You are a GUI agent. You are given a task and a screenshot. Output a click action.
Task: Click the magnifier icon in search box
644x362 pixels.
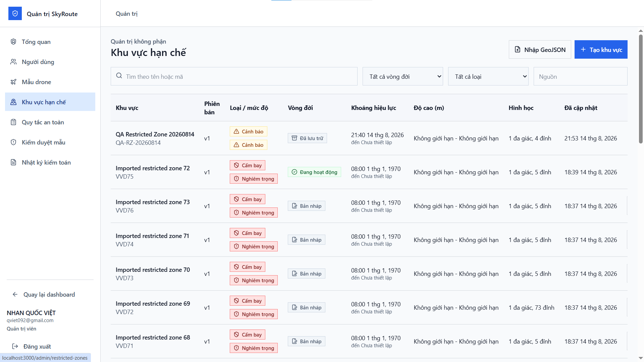pyautogui.click(x=119, y=76)
